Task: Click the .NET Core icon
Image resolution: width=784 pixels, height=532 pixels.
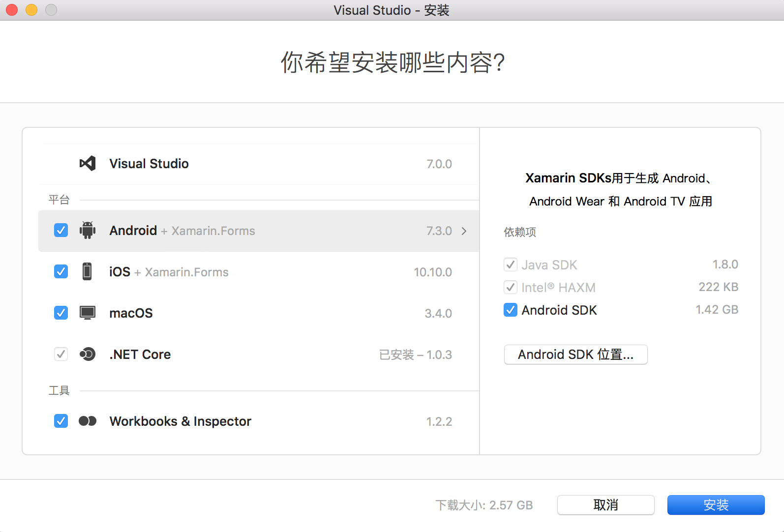Action: (x=88, y=354)
